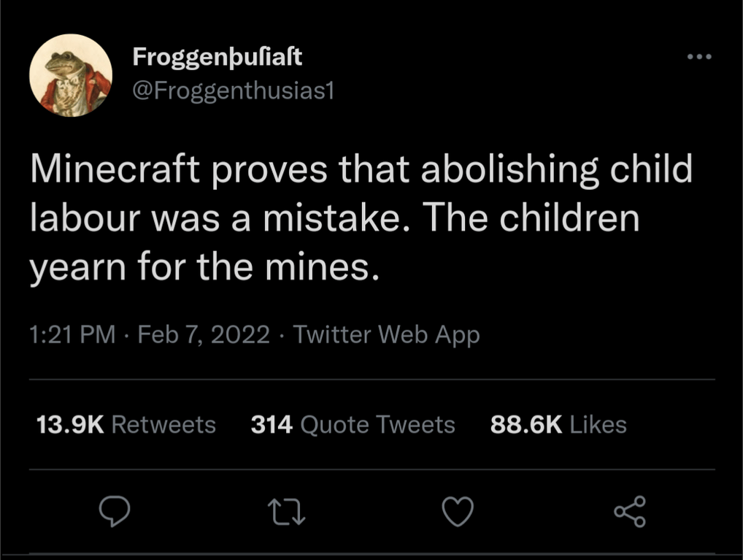The image size is (743, 560).
Task: Click the word yearn in the tweet
Action: click(77, 269)
